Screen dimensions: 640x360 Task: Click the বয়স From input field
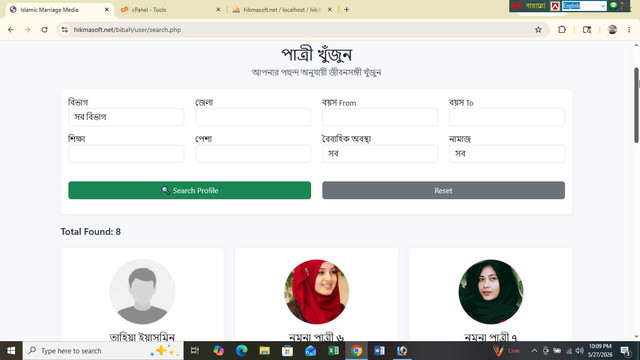[380, 117]
